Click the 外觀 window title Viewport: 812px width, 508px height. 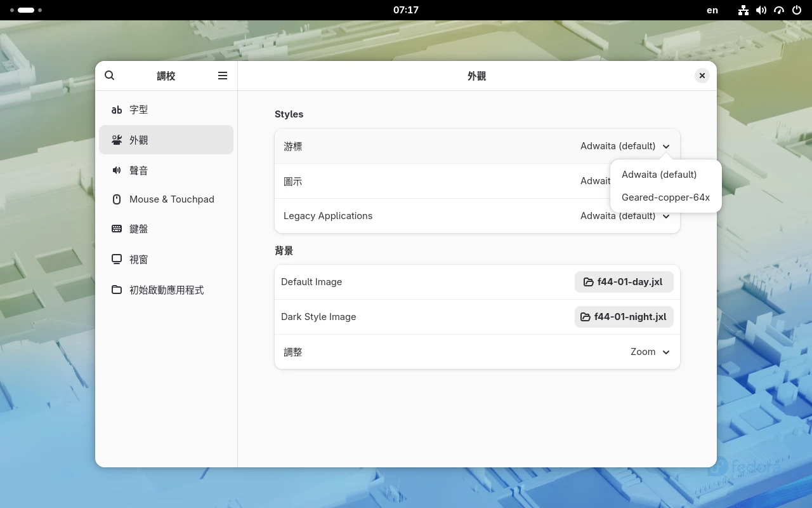click(477, 76)
